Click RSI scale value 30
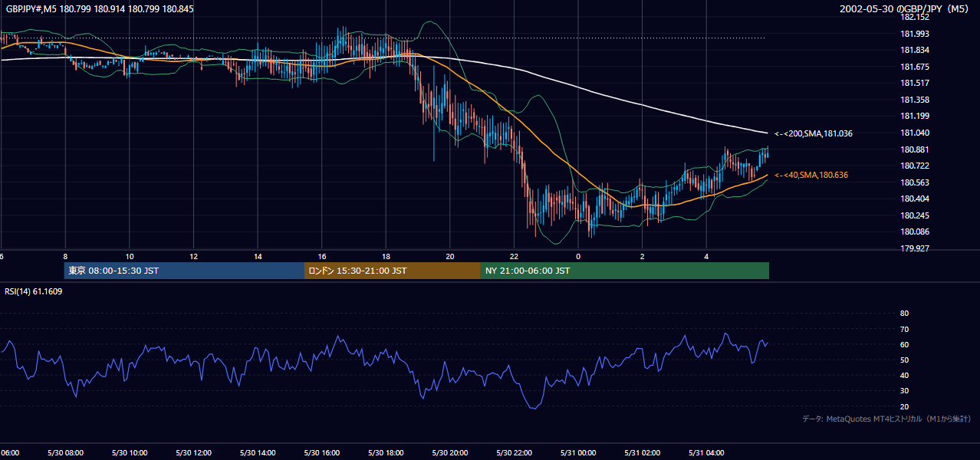This screenshot has width=980, height=460. click(904, 390)
